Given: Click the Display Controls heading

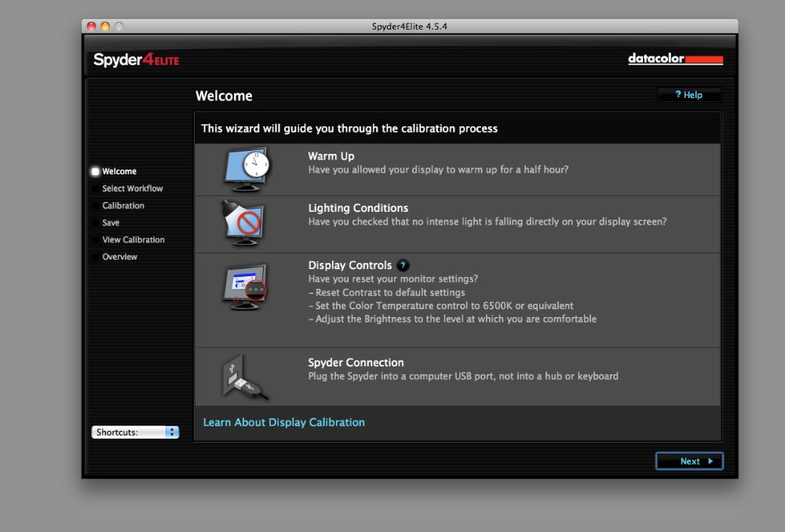Looking at the screenshot, I should (x=350, y=265).
